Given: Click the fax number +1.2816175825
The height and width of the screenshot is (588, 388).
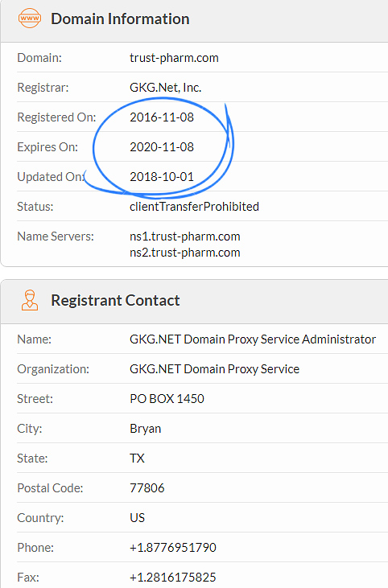Looking at the screenshot, I should 173,577.
